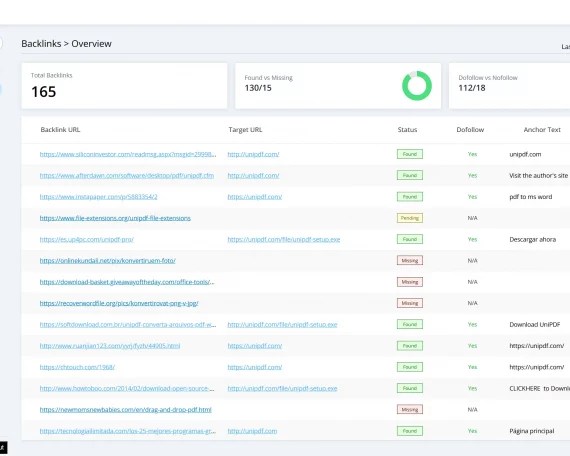Open the howtoboo.com backlink URL
Viewport: 570px width, 456px height.
(127, 388)
